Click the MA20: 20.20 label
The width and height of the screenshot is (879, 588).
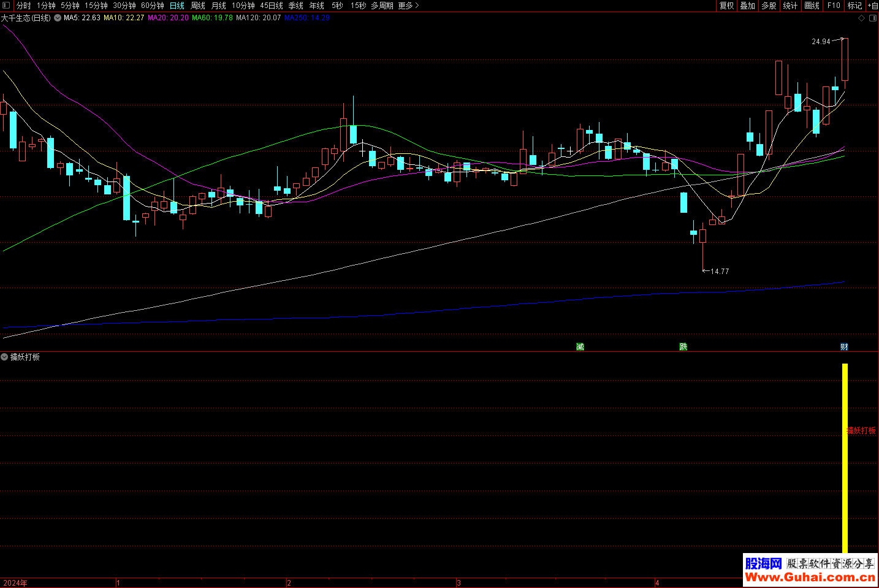168,18
